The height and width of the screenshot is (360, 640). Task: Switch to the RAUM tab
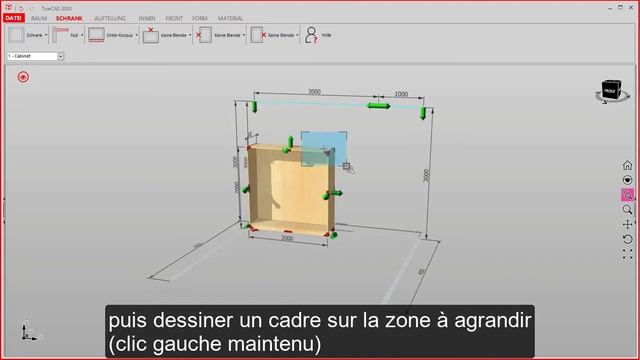coord(39,18)
